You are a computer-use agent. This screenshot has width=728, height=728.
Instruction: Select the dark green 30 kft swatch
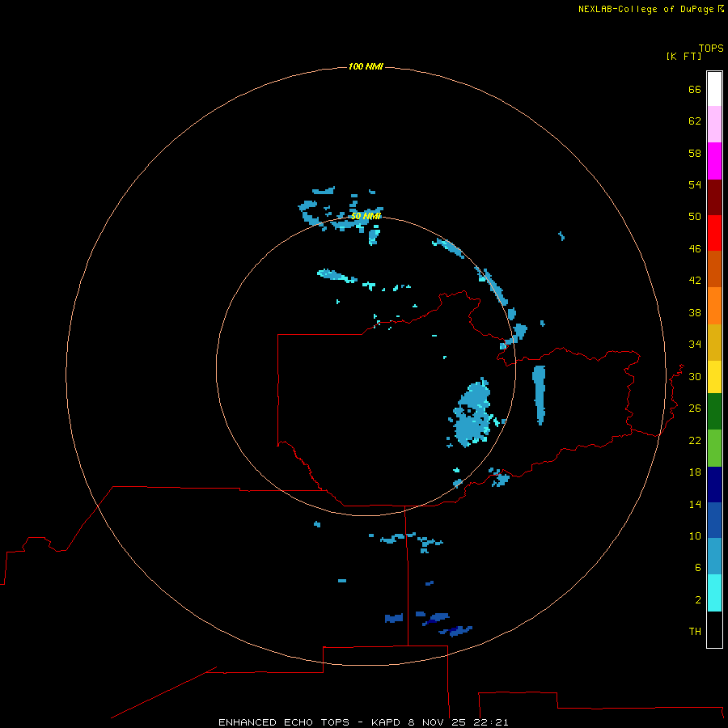click(x=714, y=412)
